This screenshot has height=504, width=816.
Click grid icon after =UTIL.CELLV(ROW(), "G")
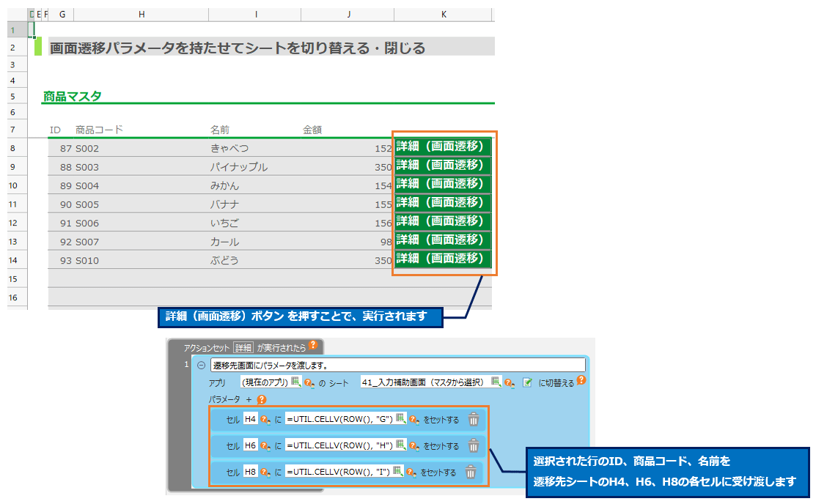coord(400,420)
